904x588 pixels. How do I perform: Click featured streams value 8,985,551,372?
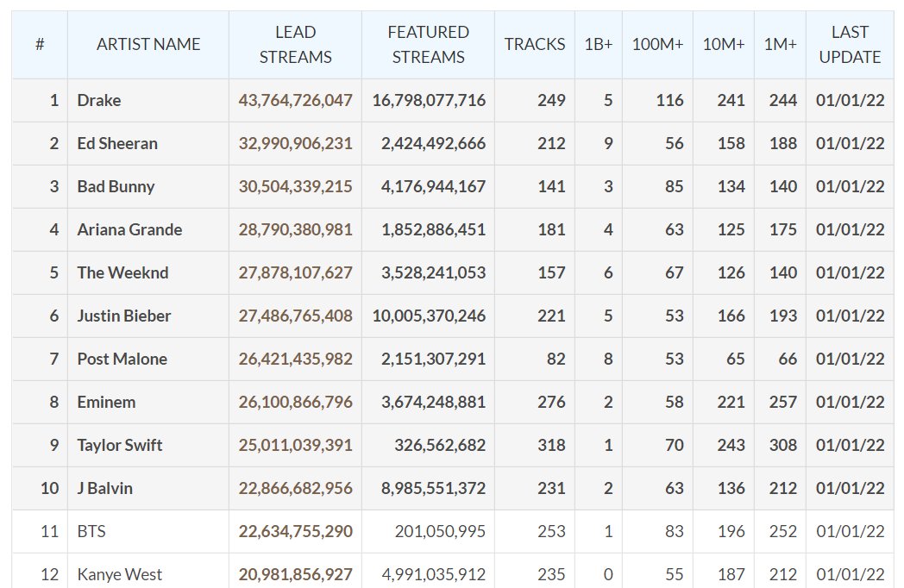tap(433, 488)
